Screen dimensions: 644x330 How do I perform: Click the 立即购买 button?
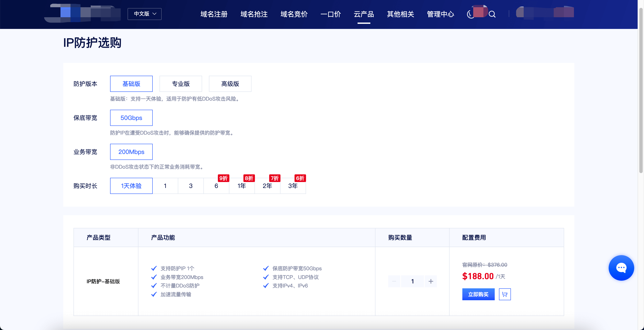tap(478, 294)
